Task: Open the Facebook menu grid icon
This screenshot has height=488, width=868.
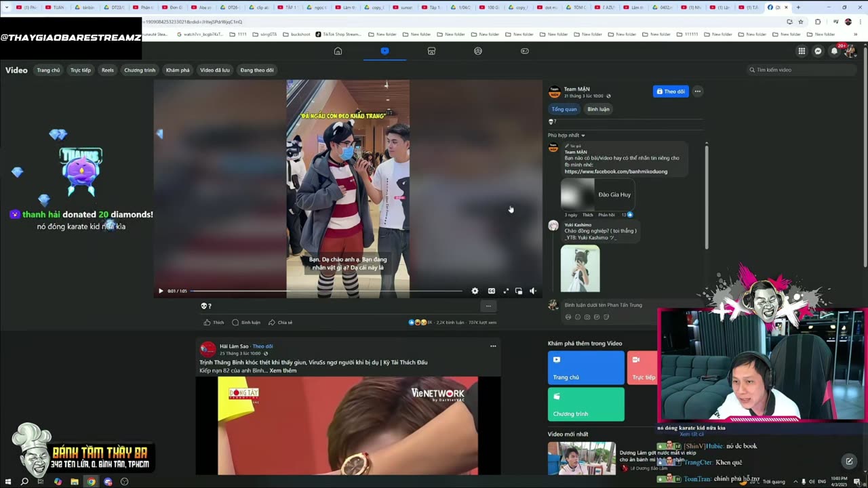Action: [x=802, y=51]
